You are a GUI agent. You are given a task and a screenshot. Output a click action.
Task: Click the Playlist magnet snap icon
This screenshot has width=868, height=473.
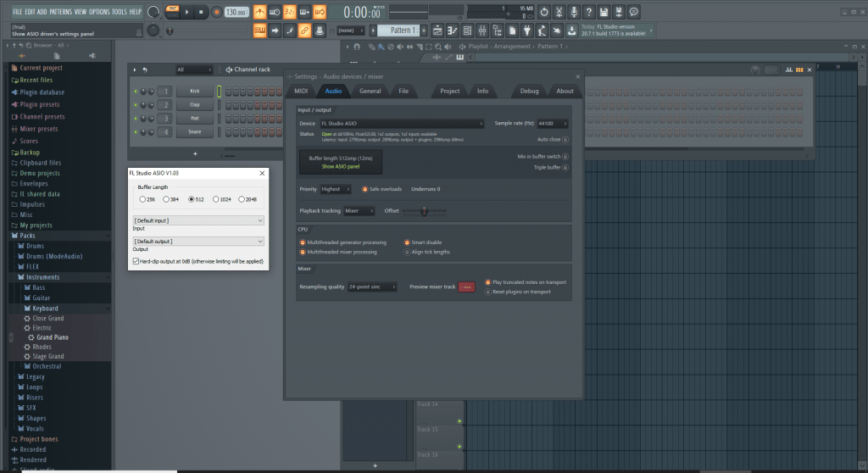click(x=357, y=47)
